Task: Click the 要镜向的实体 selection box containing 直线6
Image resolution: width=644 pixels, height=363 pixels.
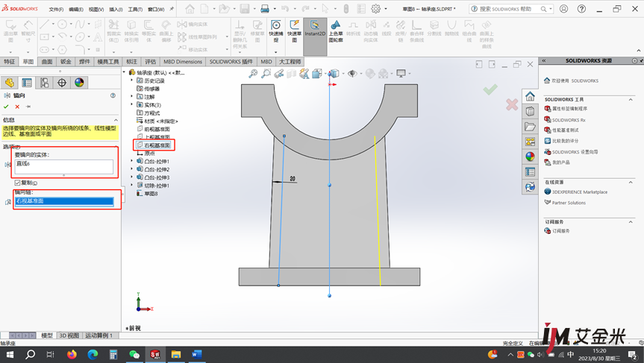Action: [64, 166]
